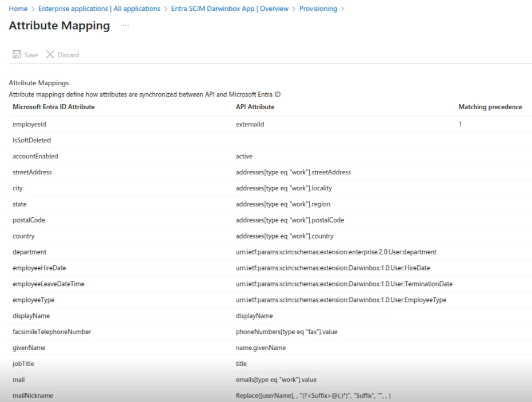Click the Save floppy disk icon
Screen dimensions: 532x402
click(17, 54)
